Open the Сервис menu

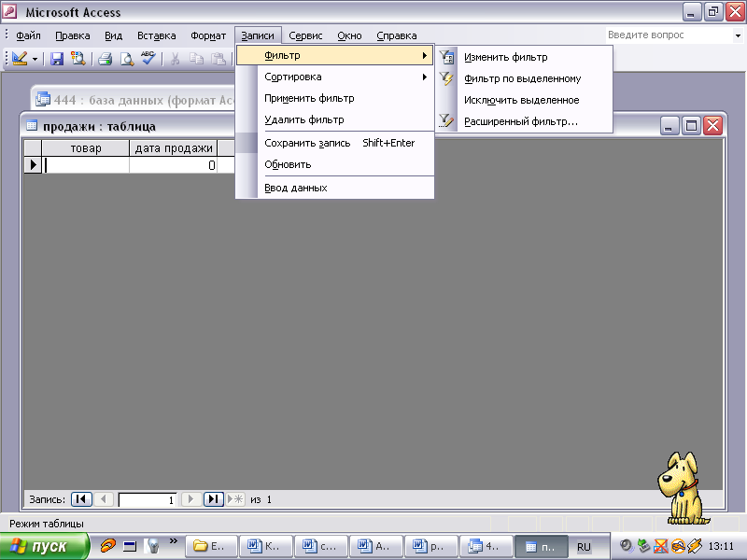(x=305, y=35)
